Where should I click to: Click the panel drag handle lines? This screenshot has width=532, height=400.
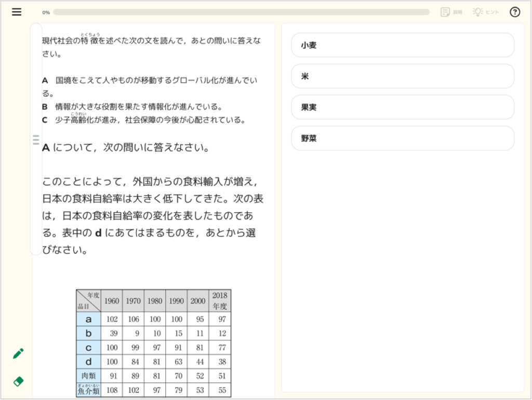(36, 139)
